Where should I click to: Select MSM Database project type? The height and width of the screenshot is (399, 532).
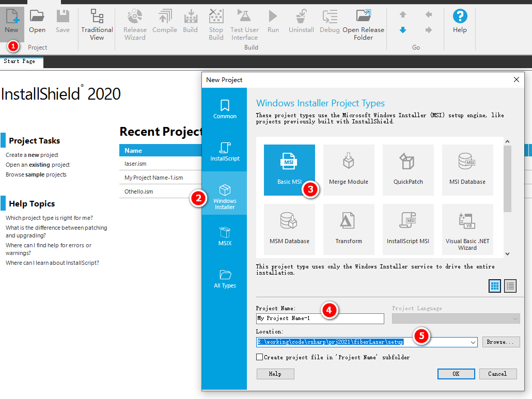tap(289, 229)
